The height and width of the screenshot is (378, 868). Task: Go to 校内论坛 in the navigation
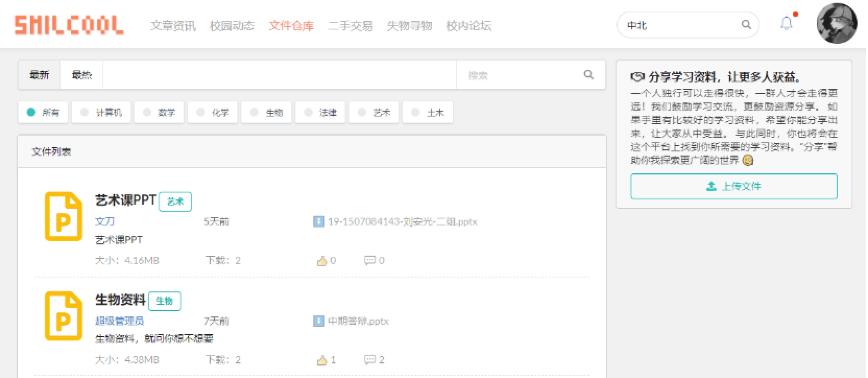[x=469, y=26]
